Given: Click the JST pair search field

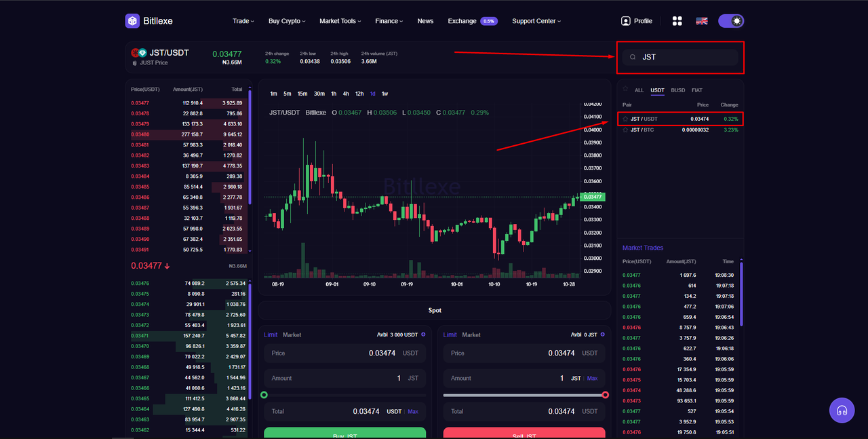Looking at the screenshot, I should 680,57.
